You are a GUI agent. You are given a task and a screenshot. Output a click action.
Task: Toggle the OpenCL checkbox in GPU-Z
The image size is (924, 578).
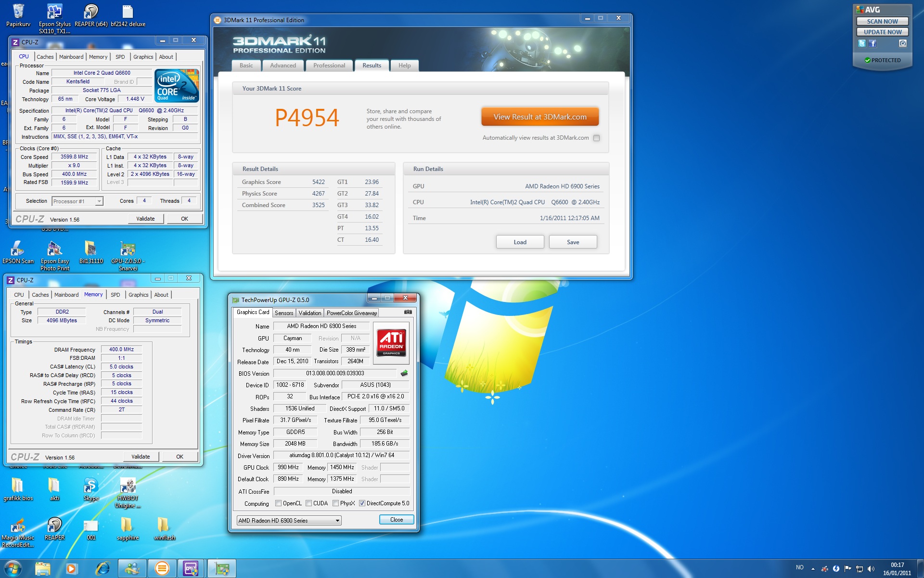pyautogui.click(x=278, y=503)
